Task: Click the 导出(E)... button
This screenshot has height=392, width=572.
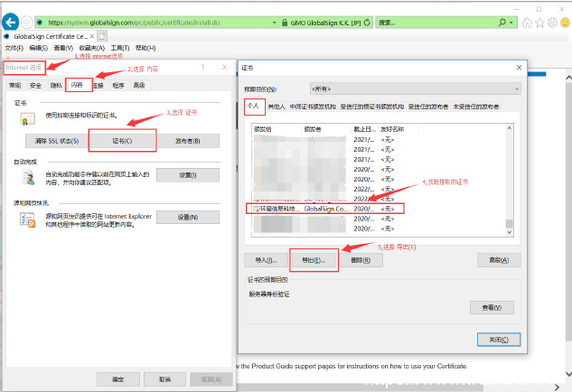Action: tap(314, 260)
